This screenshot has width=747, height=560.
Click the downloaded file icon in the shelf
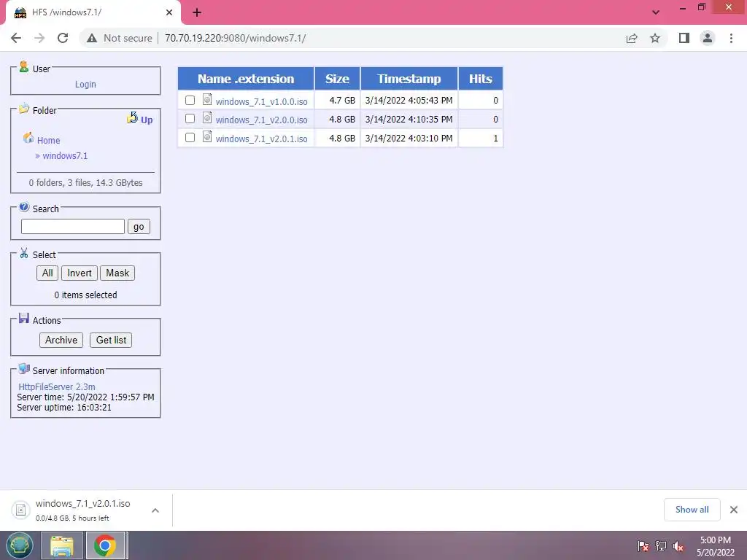[x=21, y=510]
